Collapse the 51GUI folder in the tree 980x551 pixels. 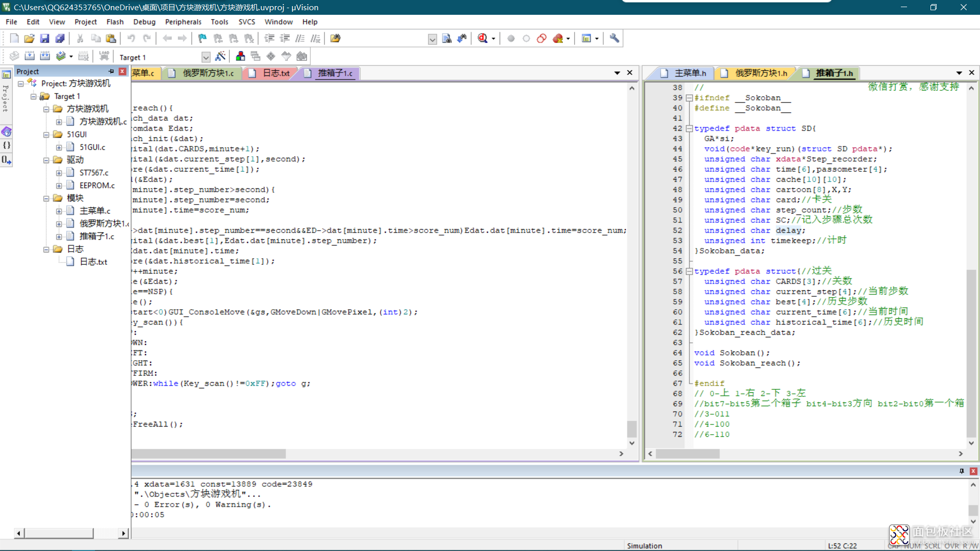pyautogui.click(x=46, y=135)
